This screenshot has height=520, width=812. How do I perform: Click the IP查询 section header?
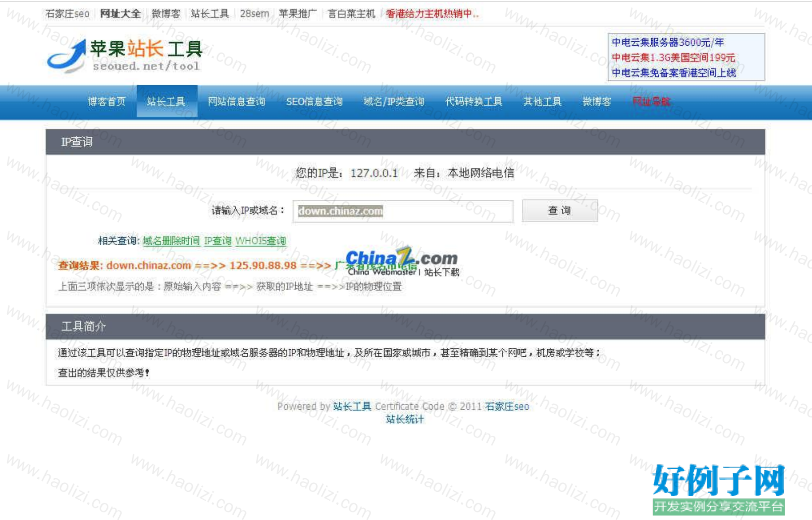coord(405,142)
